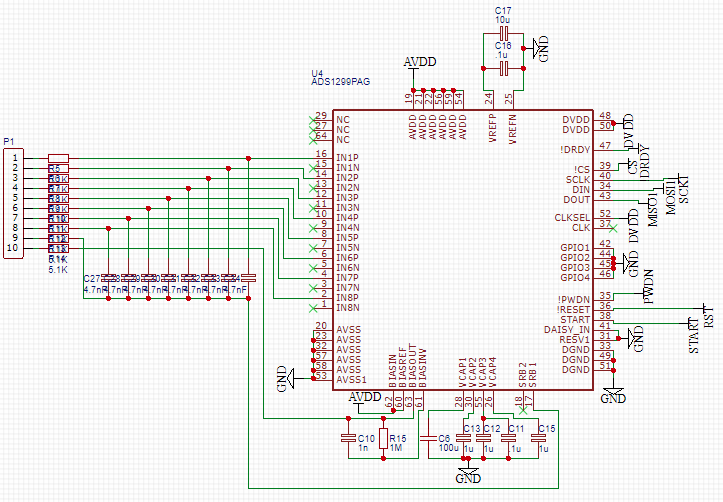Click the 'GPIO4' pin label
The image size is (723, 502).
[x=575, y=278]
